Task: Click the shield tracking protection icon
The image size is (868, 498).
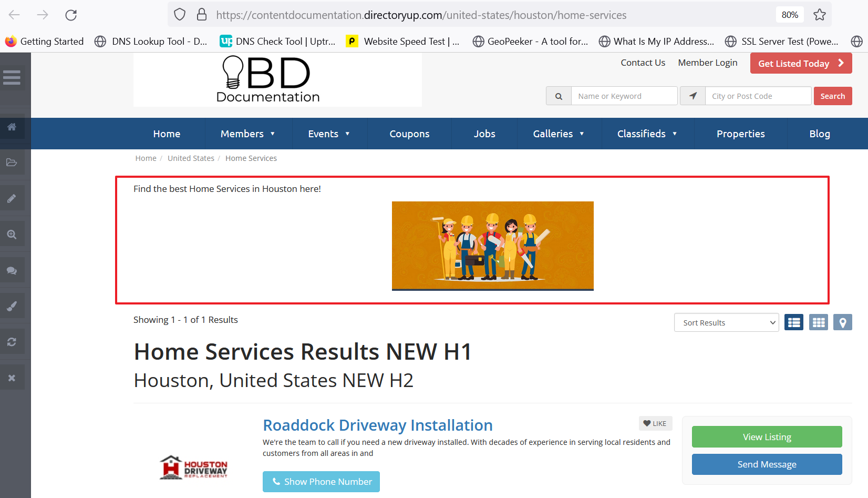Action: [x=180, y=15]
